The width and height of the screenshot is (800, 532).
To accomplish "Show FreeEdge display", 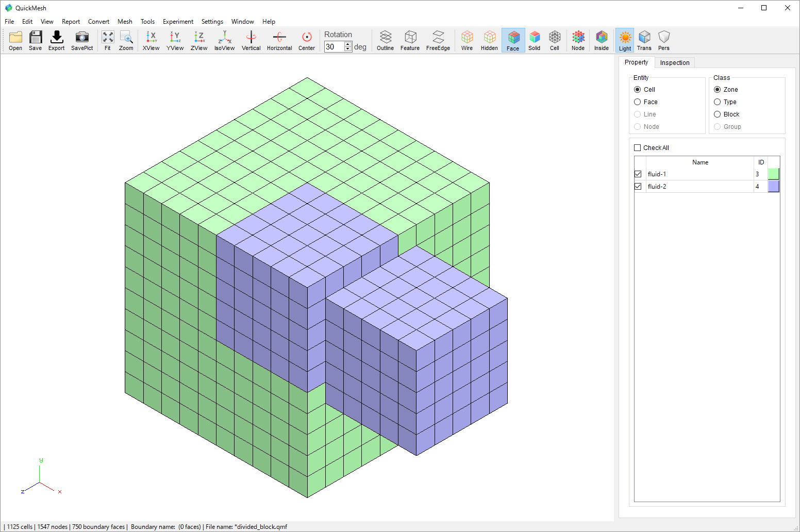I will tap(438, 40).
